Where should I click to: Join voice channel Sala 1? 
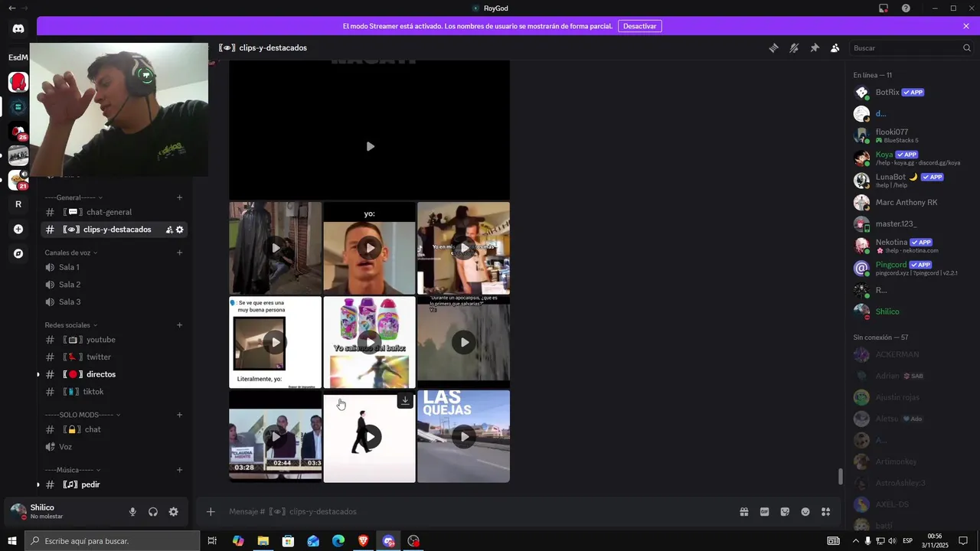coord(115,267)
